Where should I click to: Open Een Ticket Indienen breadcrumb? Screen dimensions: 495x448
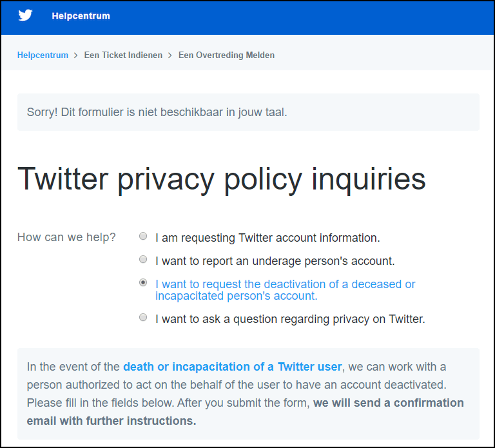pos(123,55)
